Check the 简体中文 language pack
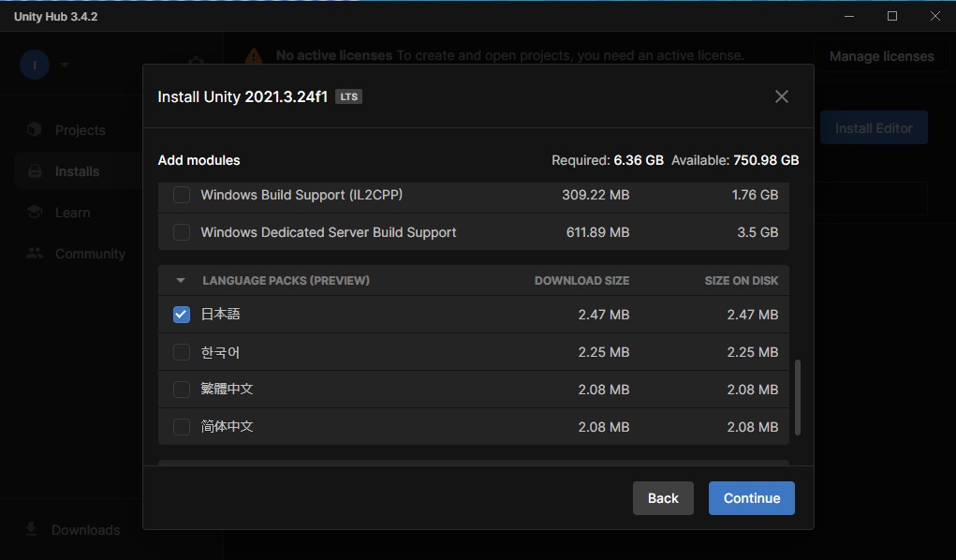The height and width of the screenshot is (560, 956). (x=181, y=426)
